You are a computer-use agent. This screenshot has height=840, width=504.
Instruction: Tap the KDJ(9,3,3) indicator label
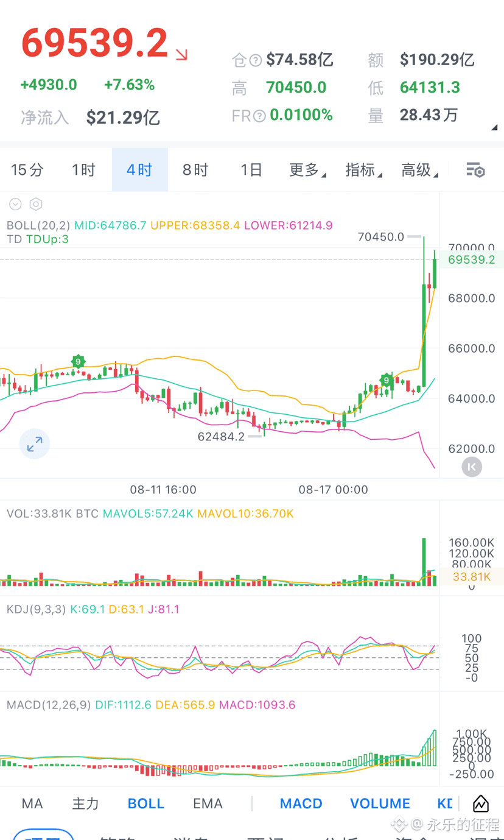tap(36, 609)
